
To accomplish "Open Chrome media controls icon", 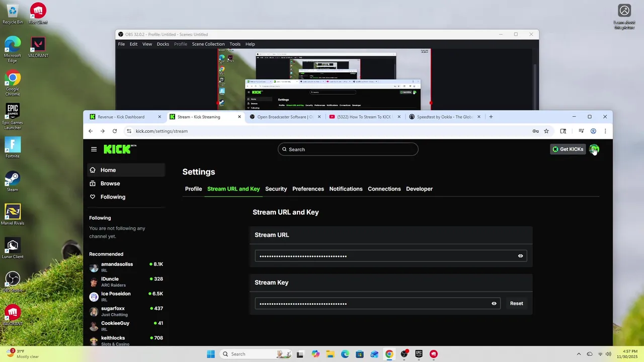I will coord(581,131).
